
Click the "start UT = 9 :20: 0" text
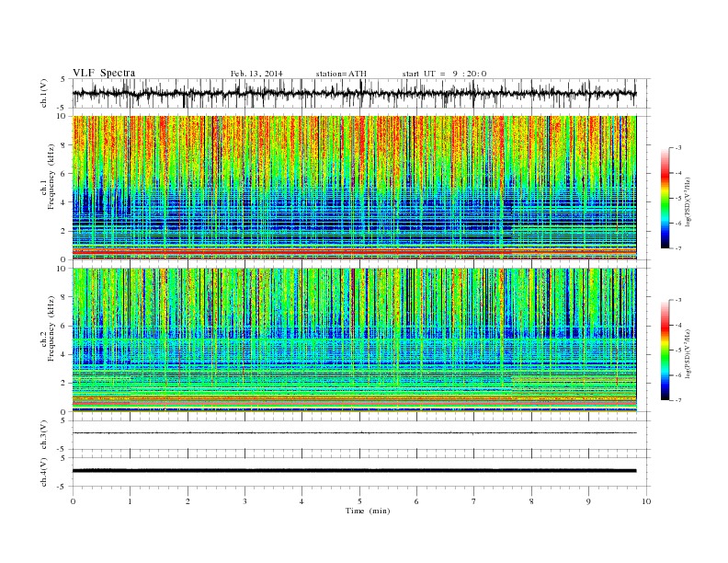444,74
